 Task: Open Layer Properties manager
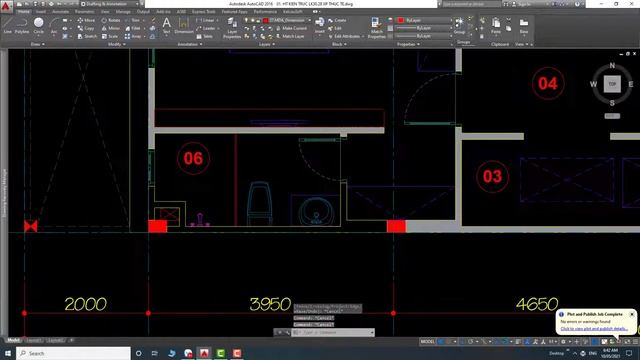click(x=232, y=28)
